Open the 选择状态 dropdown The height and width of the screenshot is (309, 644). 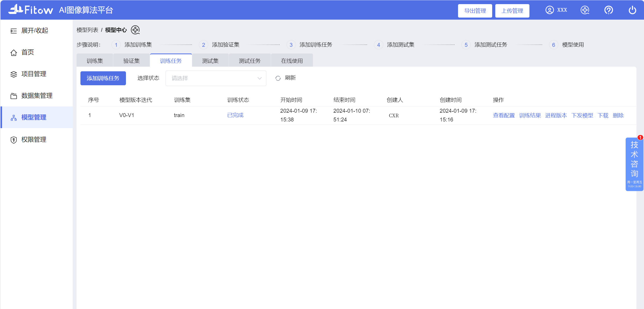(216, 78)
